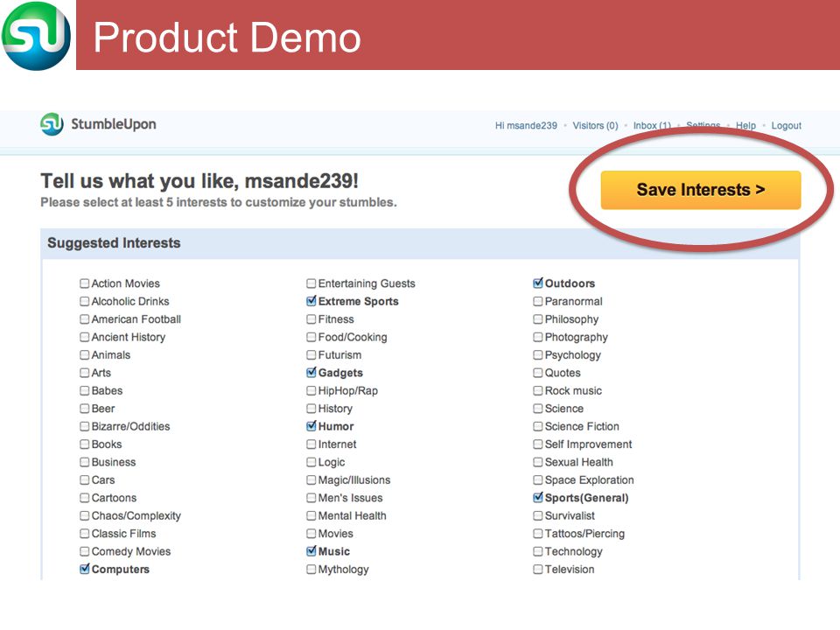This screenshot has height=630, width=840.
Task: Check the Paranormal checkbox
Action: [538, 301]
